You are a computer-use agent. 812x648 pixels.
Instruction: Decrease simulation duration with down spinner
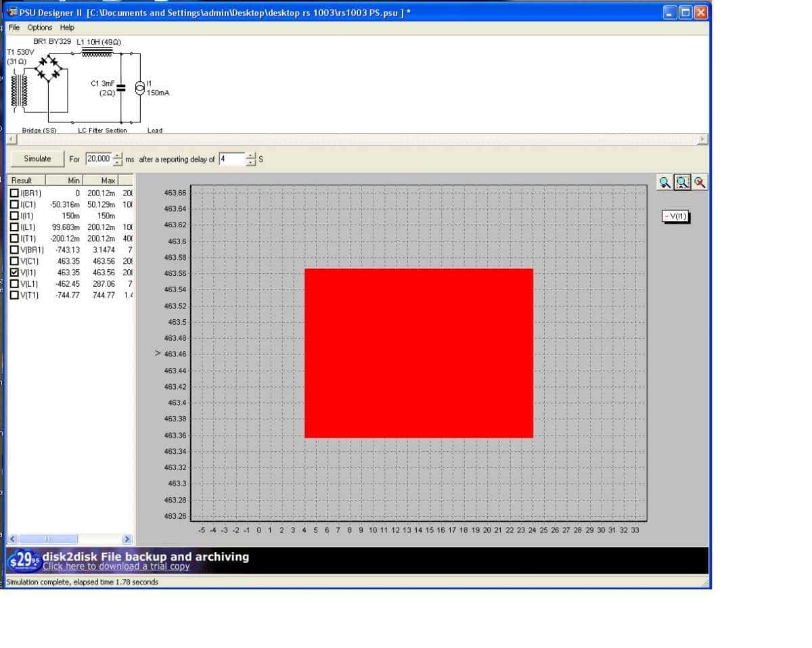click(x=117, y=163)
